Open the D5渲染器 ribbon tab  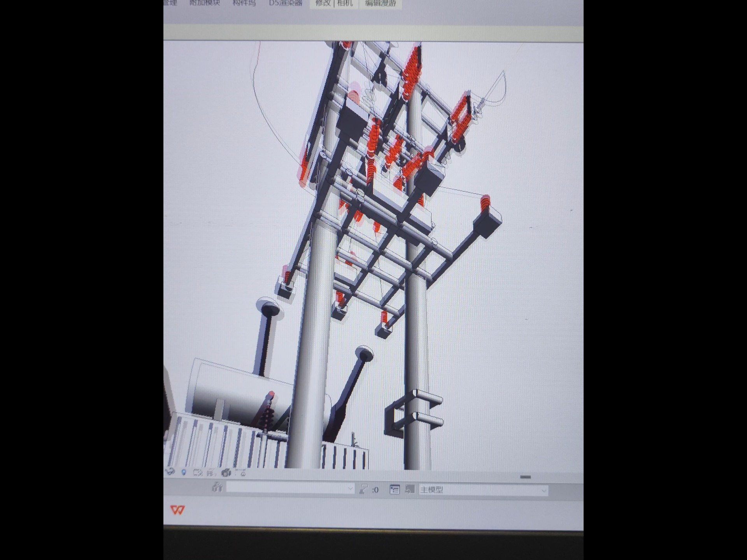(x=286, y=3)
